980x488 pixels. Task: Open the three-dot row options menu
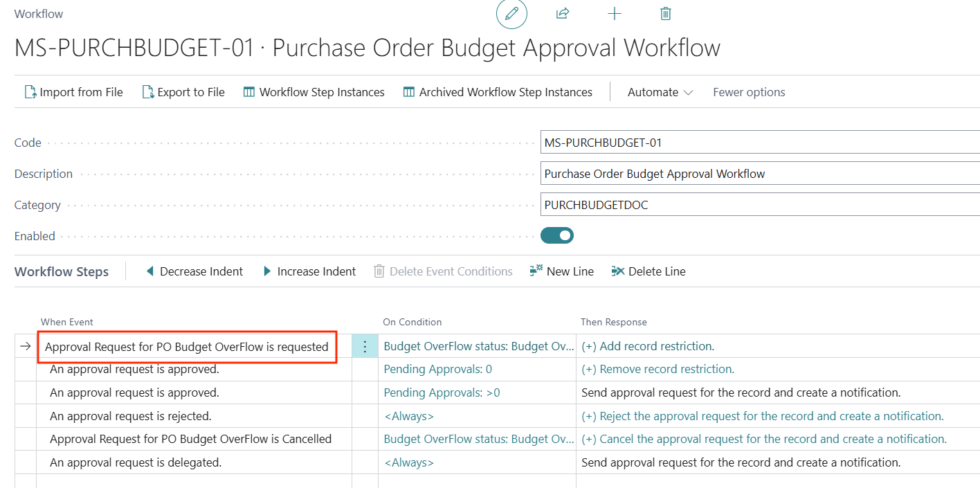tap(365, 347)
